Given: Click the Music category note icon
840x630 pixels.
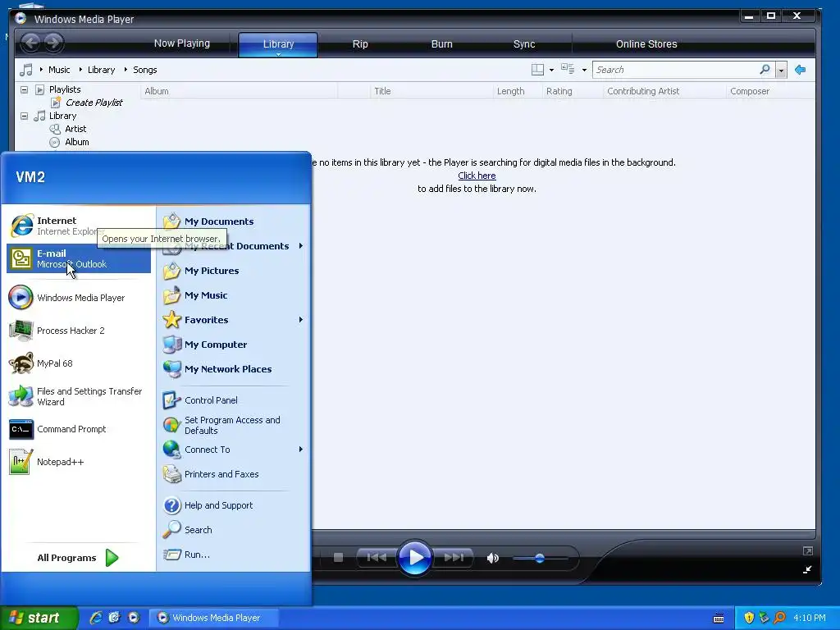Looking at the screenshot, I should (x=25, y=70).
